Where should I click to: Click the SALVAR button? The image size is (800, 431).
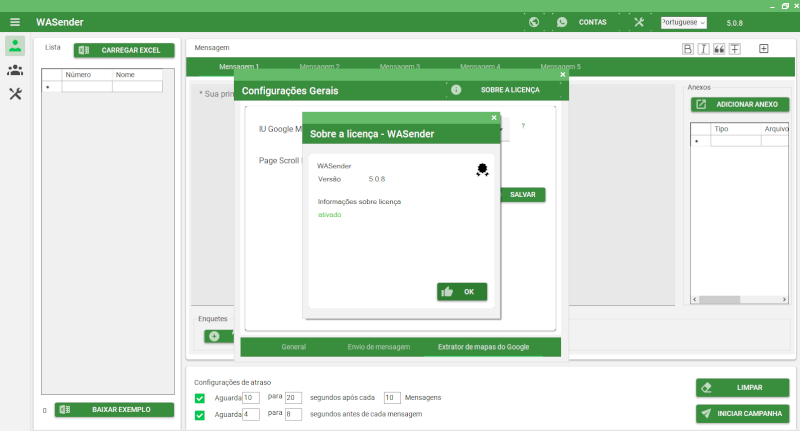pyautogui.click(x=521, y=194)
